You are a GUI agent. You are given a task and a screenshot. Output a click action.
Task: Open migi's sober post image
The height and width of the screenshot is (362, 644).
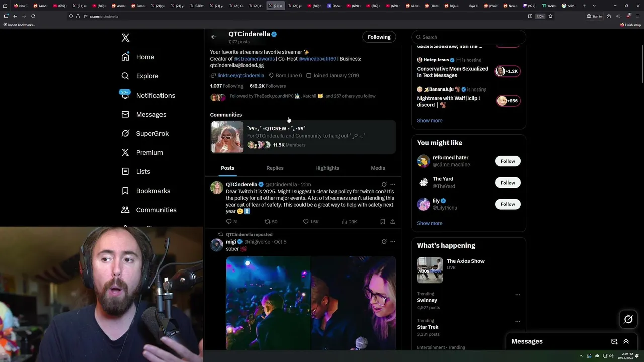(311, 303)
